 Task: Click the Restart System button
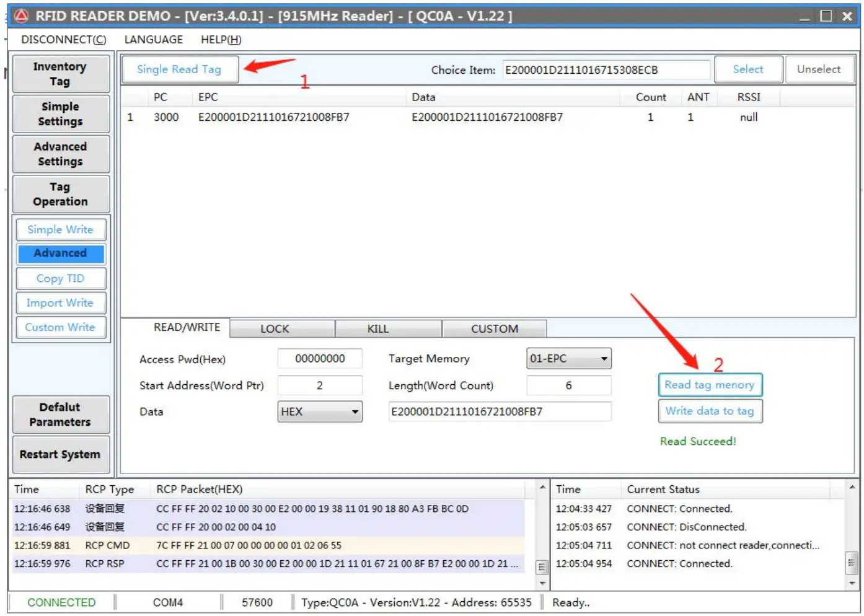click(x=60, y=455)
